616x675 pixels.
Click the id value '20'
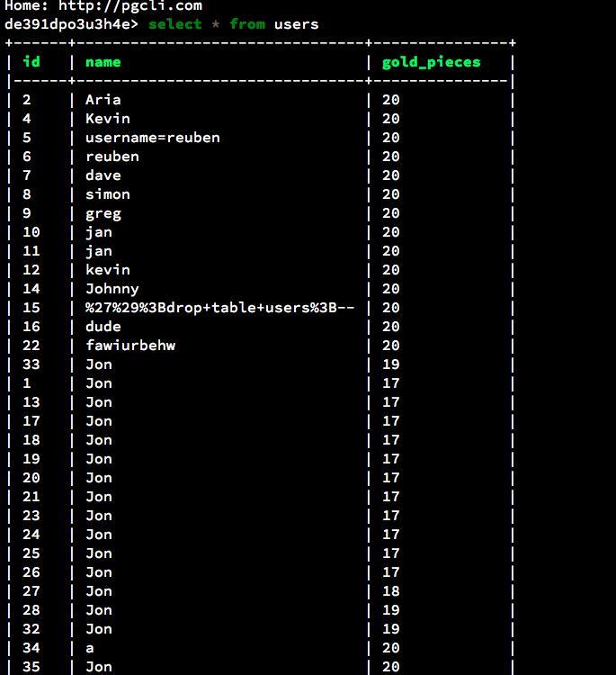pos(31,478)
